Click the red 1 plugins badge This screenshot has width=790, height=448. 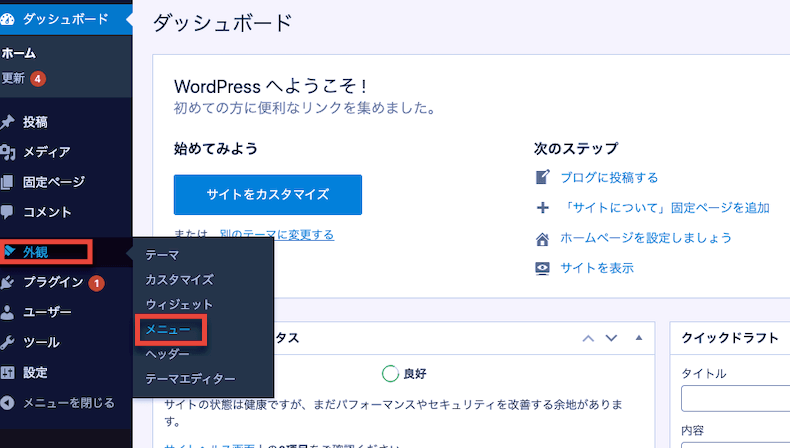[96, 283]
